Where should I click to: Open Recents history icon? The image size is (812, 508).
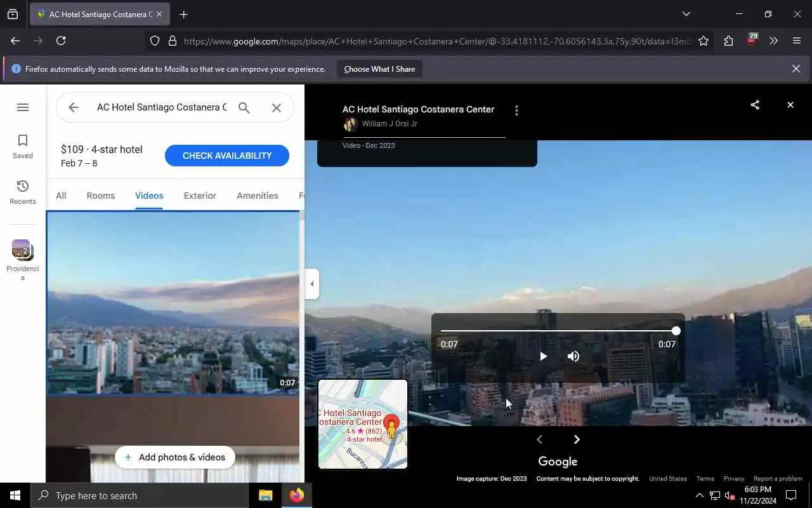(x=23, y=192)
